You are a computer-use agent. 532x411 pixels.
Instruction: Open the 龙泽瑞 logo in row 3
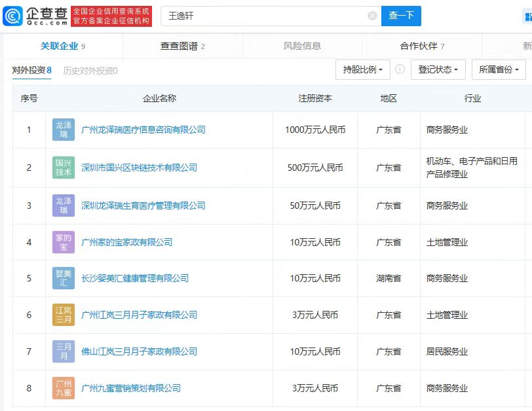tap(64, 205)
